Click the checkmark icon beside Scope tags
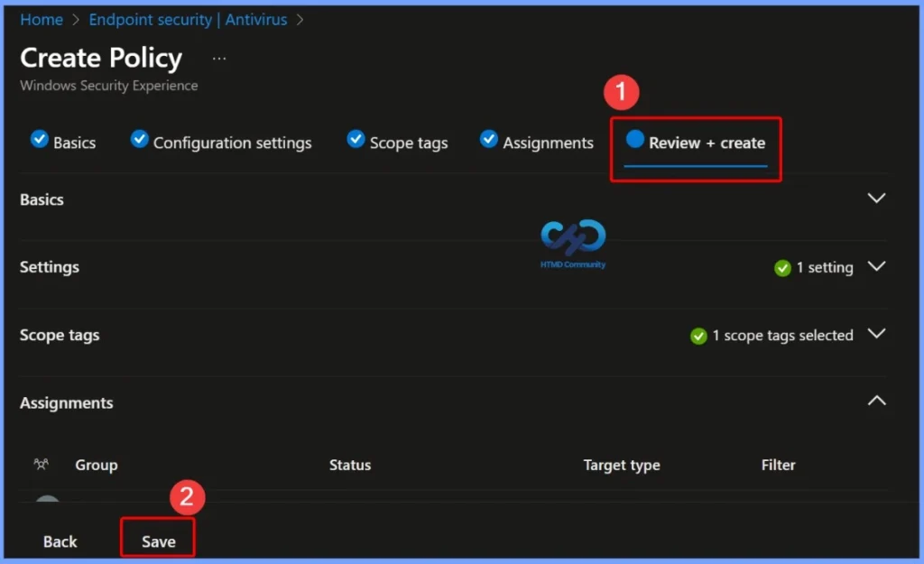924x564 pixels. tap(356, 142)
